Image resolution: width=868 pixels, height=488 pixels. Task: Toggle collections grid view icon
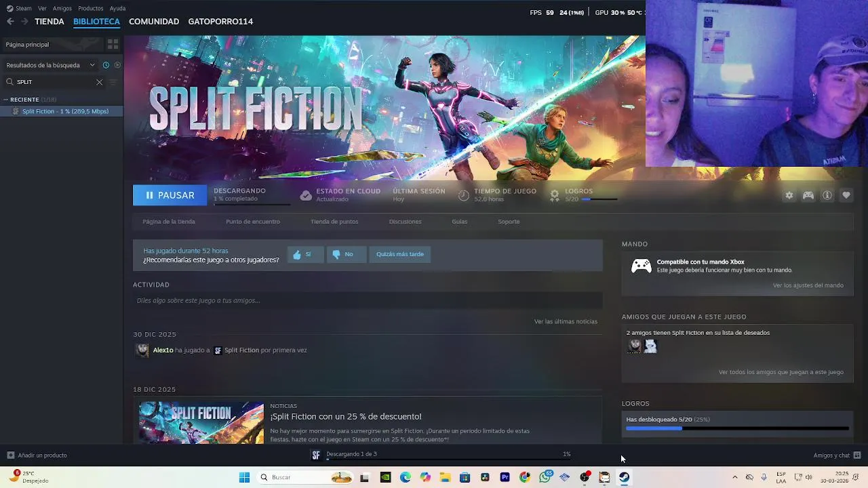pyautogui.click(x=113, y=44)
